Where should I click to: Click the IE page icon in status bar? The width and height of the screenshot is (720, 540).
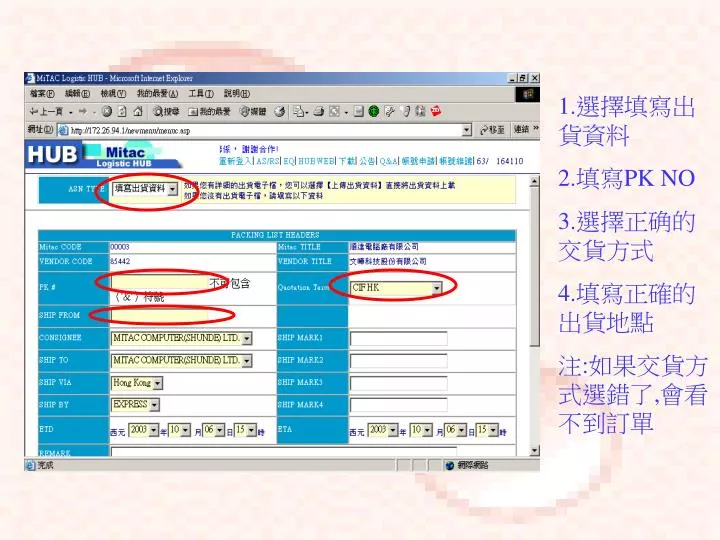click(x=31, y=466)
